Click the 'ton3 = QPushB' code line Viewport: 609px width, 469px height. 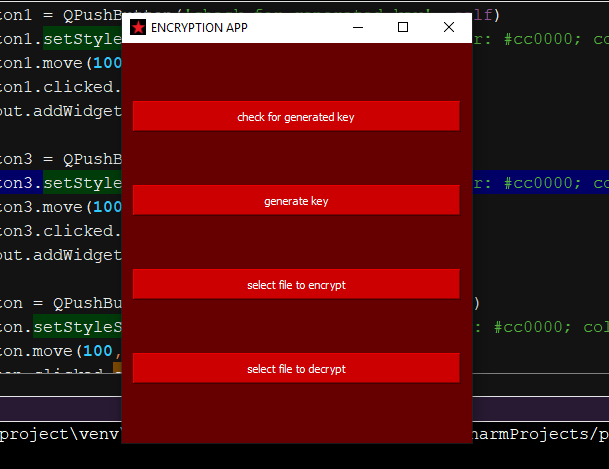[x=60, y=159]
